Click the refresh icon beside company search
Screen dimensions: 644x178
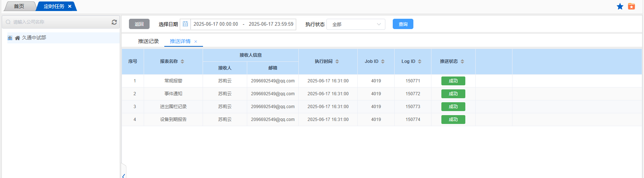(x=114, y=22)
